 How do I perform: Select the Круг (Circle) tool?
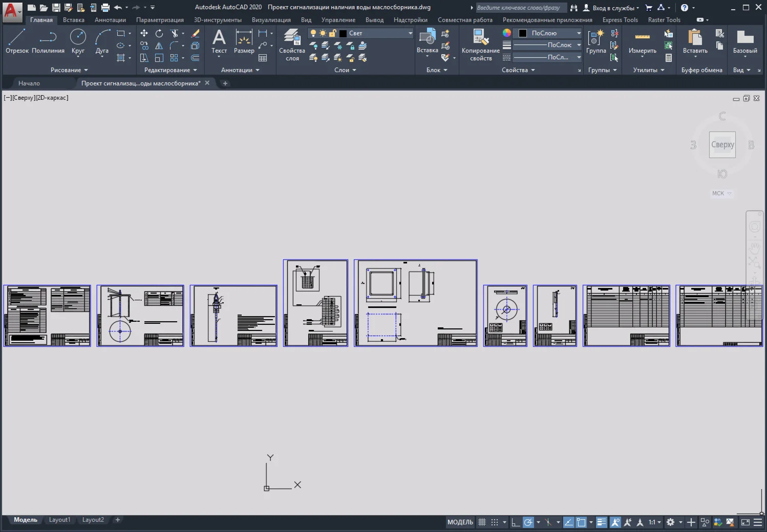(x=78, y=41)
